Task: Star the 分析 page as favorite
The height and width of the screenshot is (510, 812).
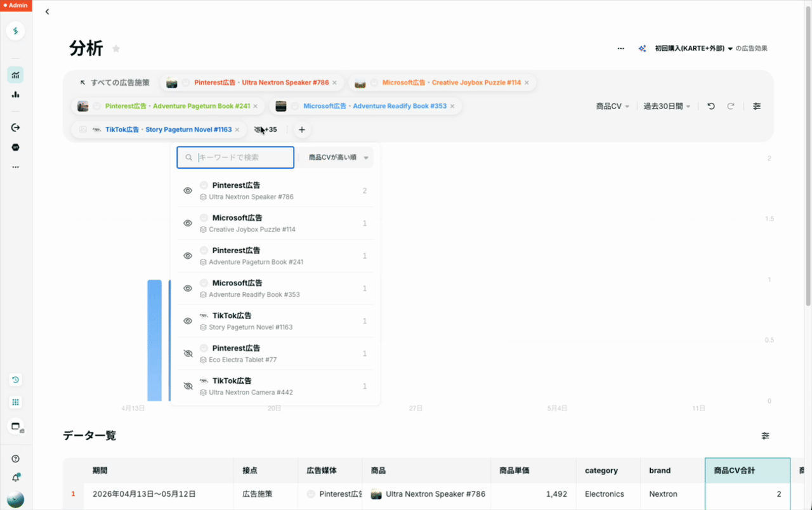Action: [116, 49]
